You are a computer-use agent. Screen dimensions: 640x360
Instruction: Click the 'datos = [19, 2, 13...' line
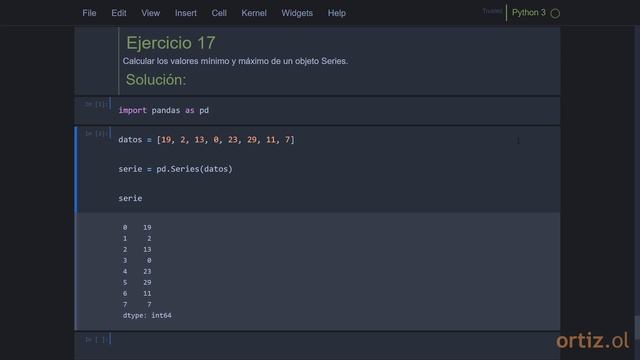coord(206,140)
